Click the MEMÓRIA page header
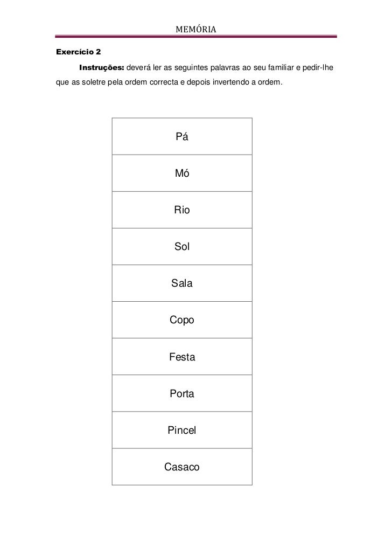Image resolution: width=392 pixels, height=555 pixels. click(x=195, y=30)
